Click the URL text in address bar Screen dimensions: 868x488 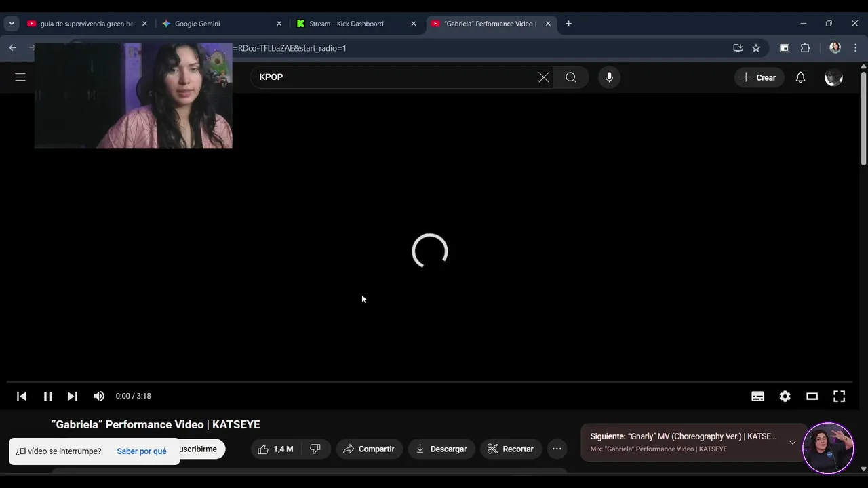(290, 48)
